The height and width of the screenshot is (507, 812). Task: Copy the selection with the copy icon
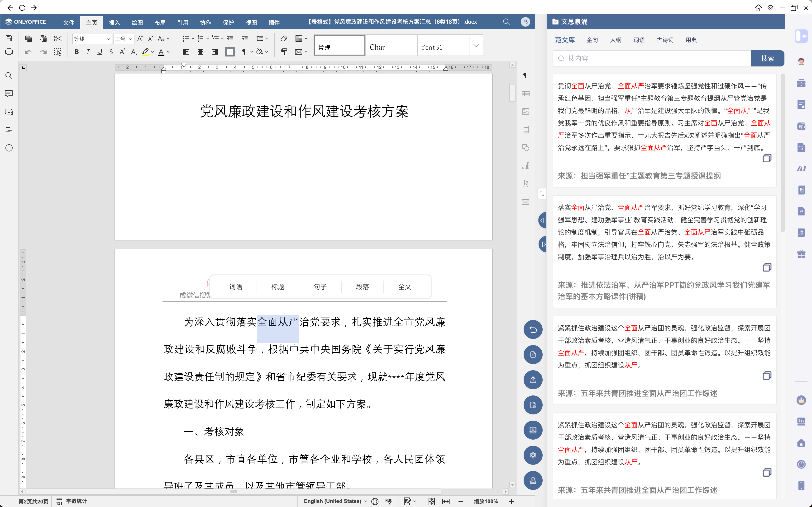pos(29,38)
